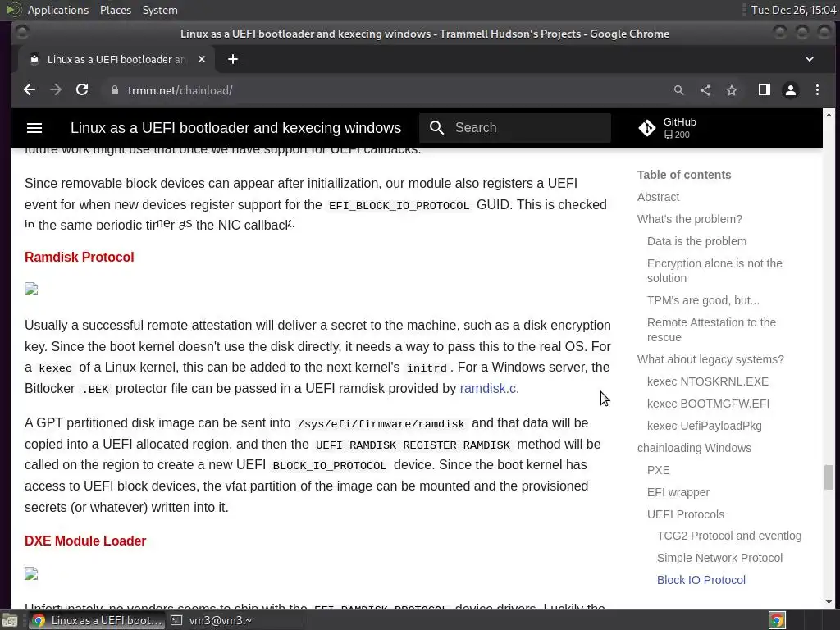The width and height of the screenshot is (840, 630).
Task: Go to kexec NTOSKRNL.EXE section
Action: point(708,381)
